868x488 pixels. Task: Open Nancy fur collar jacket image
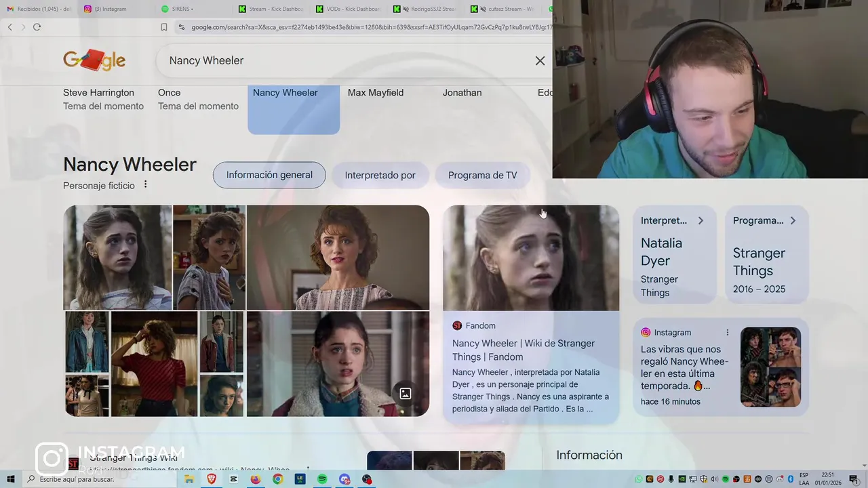pyautogui.click(x=338, y=364)
